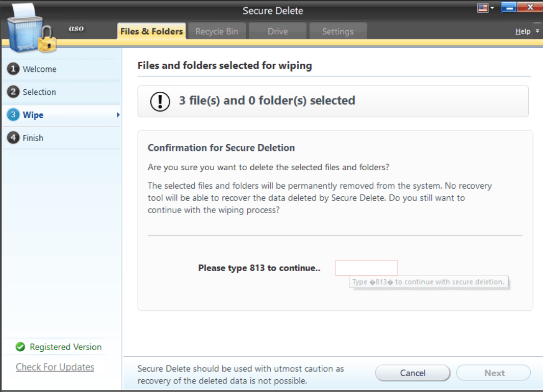The image size is (543, 392).
Task: Click the Check For Updates link
Action: 54,367
